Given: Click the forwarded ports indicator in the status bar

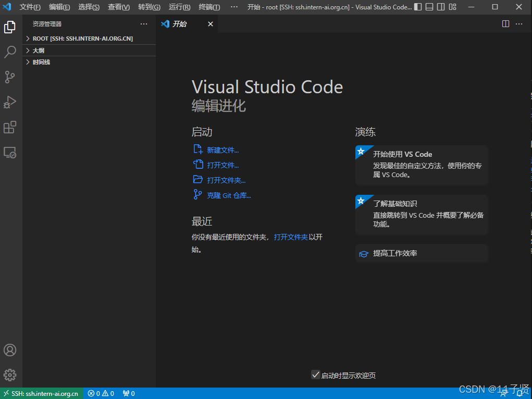Looking at the screenshot, I should [129, 394].
